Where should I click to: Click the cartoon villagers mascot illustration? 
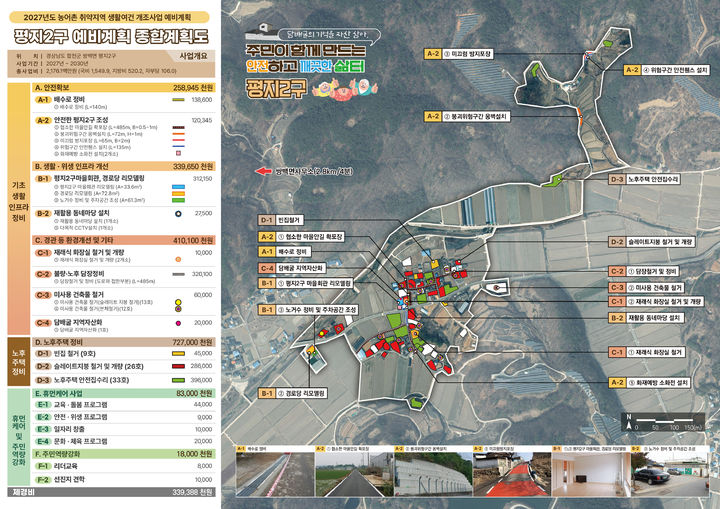point(345,89)
